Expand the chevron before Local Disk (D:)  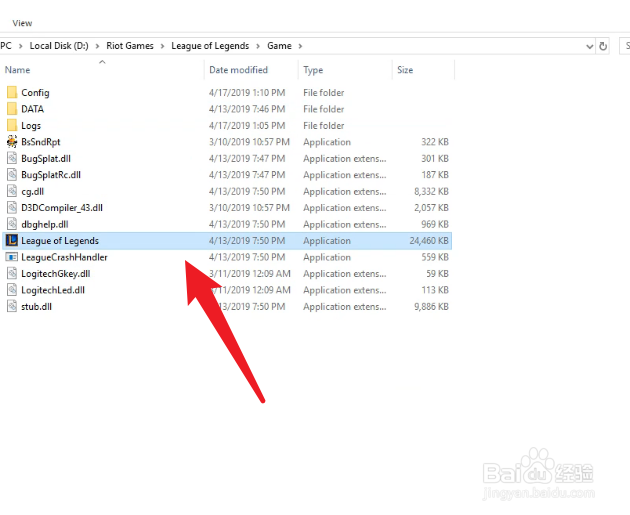(x=20, y=46)
